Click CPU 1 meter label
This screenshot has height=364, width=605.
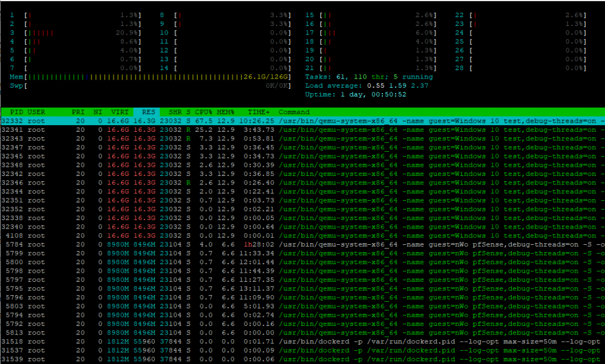point(12,15)
